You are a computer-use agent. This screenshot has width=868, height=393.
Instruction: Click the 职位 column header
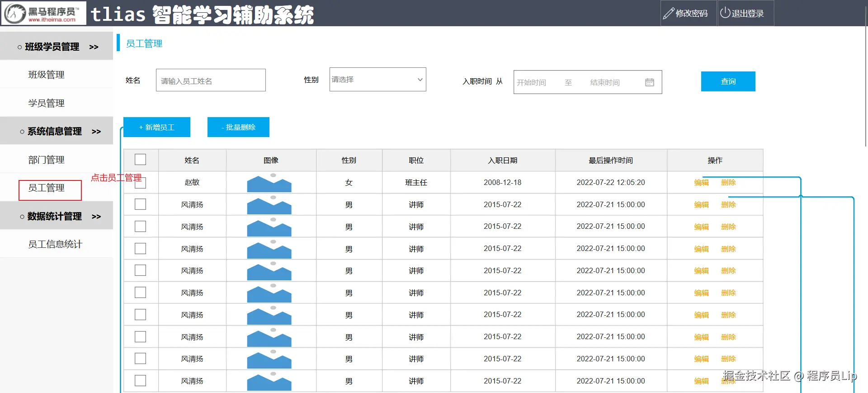click(x=416, y=160)
